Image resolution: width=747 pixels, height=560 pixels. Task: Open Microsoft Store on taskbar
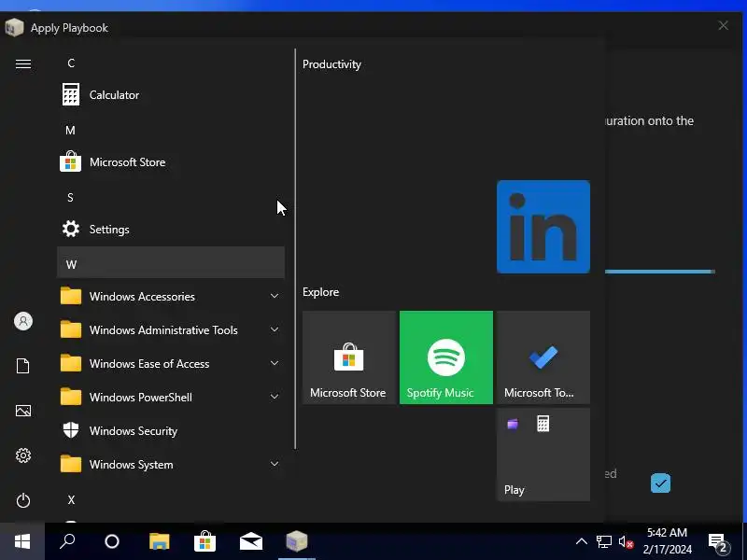pos(204,541)
